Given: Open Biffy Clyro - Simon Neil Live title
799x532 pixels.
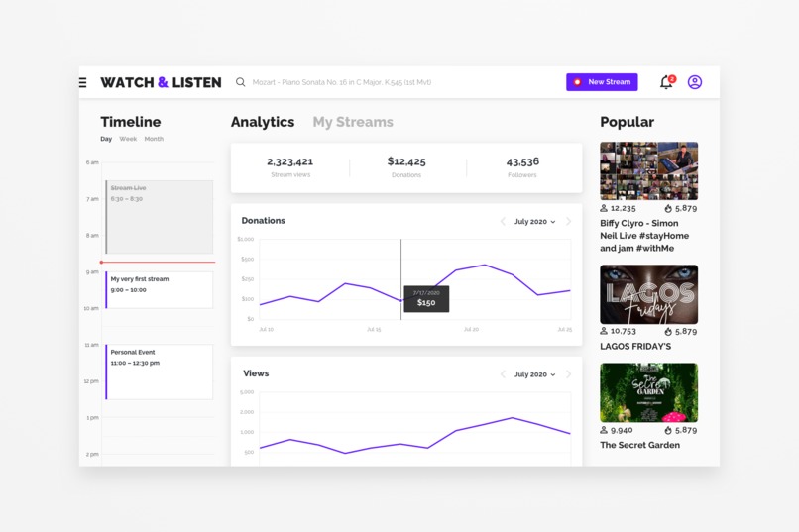Looking at the screenshot, I should [x=644, y=236].
